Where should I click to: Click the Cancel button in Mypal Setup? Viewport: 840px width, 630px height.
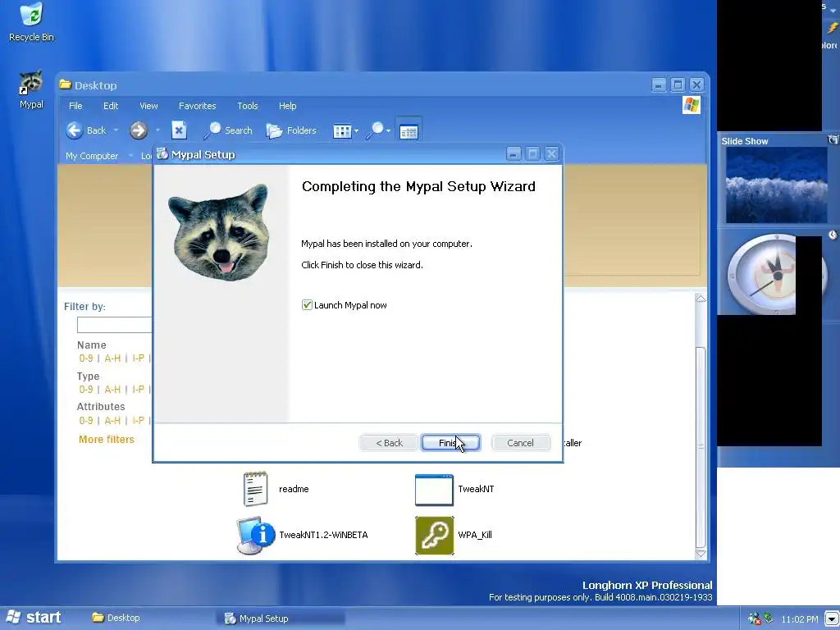pos(520,442)
